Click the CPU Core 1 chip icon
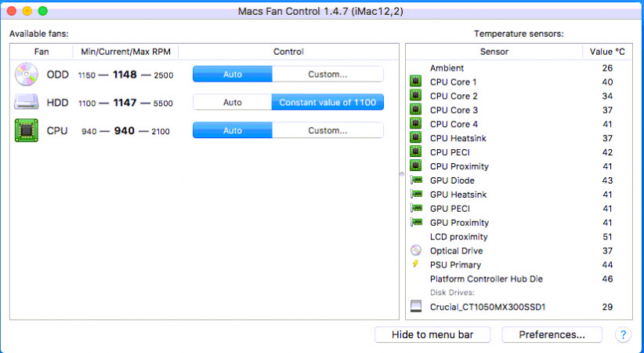 (416, 82)
